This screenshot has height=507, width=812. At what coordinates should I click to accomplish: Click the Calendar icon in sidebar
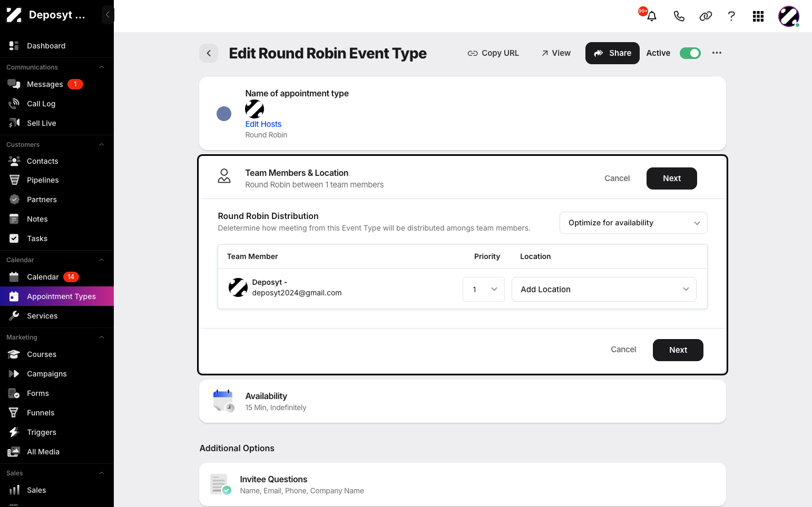[14, 277]
